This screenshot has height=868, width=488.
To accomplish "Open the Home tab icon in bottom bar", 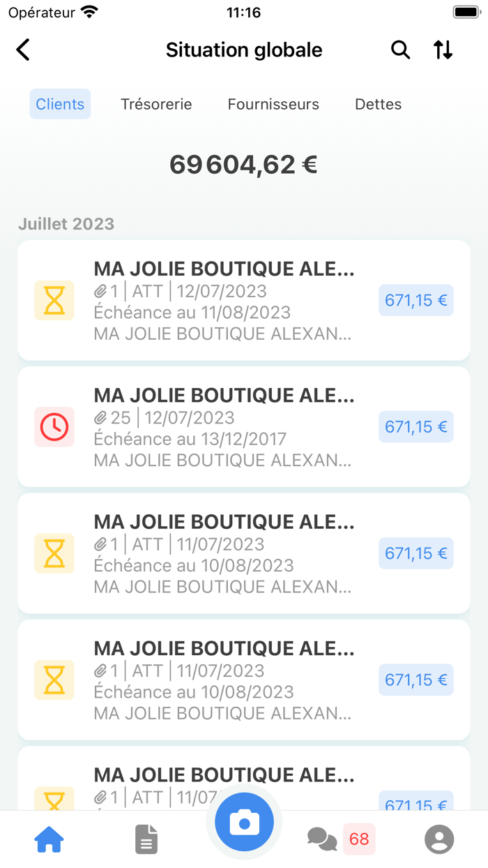I will pyautogui.click(x=49, y=839).
